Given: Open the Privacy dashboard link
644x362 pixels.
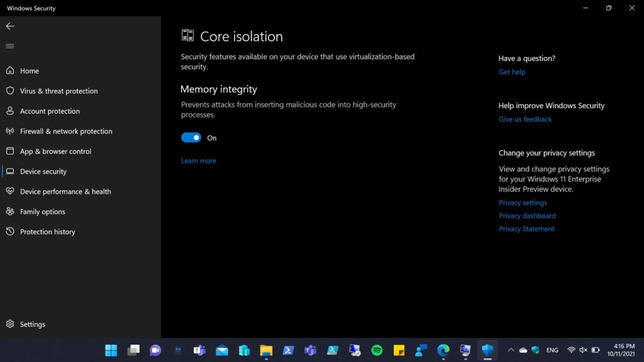Looking at the screenshot, I should click(x=526, y=216).
